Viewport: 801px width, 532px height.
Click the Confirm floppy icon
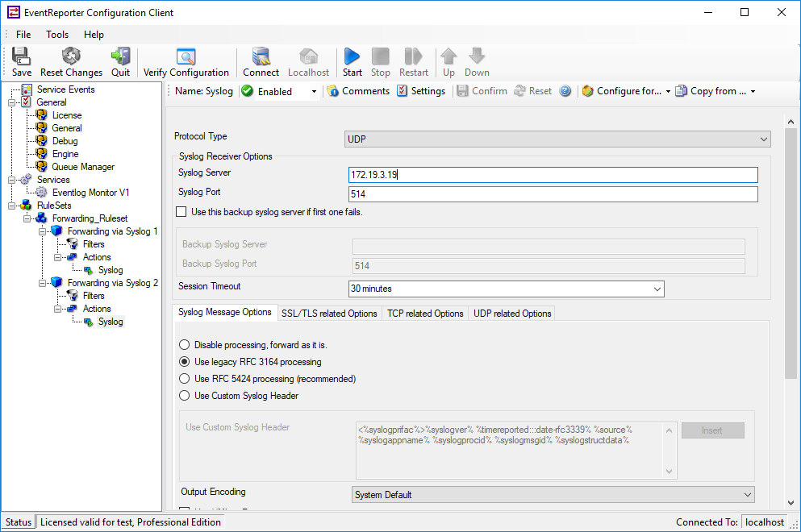pos(462,91)
